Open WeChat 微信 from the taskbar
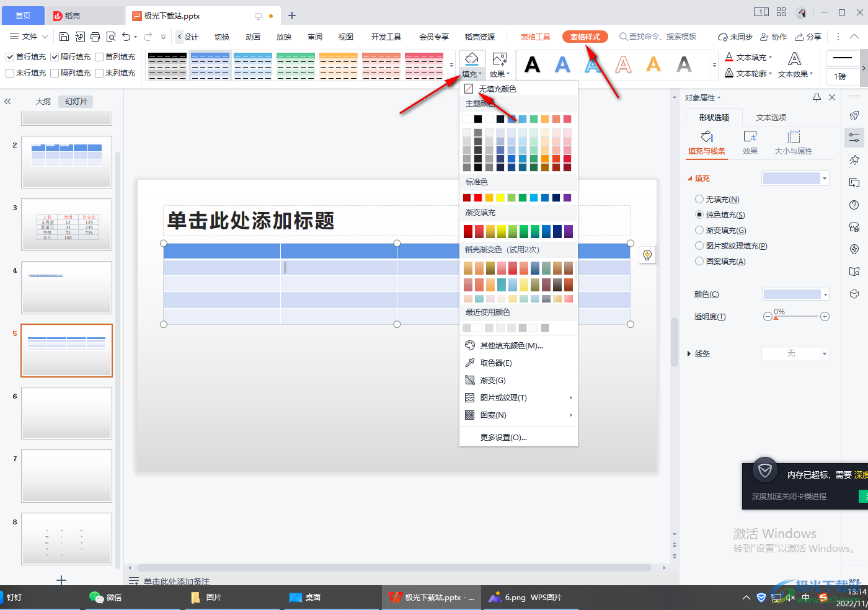The width and height of the screenshot is (868, 610). pos(105,597)
